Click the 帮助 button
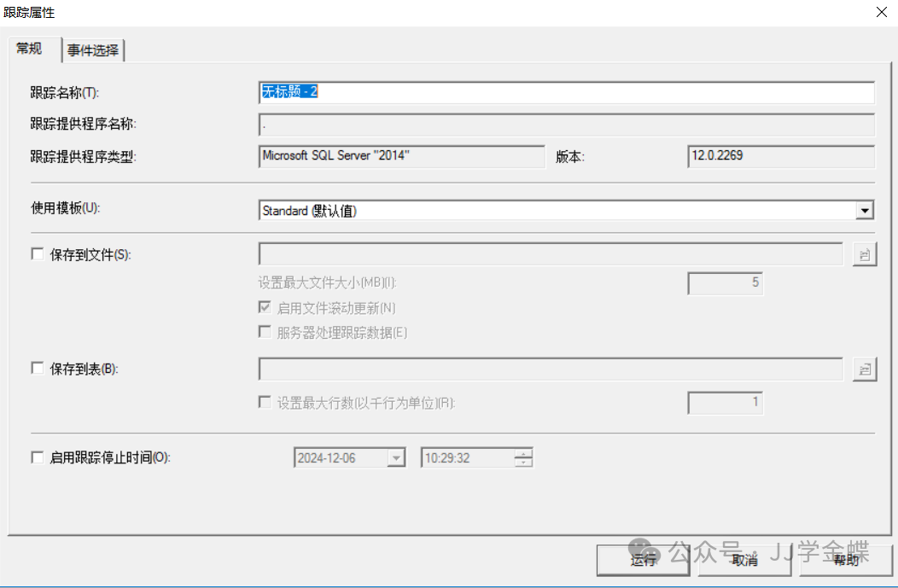 (x=846, y=560)
